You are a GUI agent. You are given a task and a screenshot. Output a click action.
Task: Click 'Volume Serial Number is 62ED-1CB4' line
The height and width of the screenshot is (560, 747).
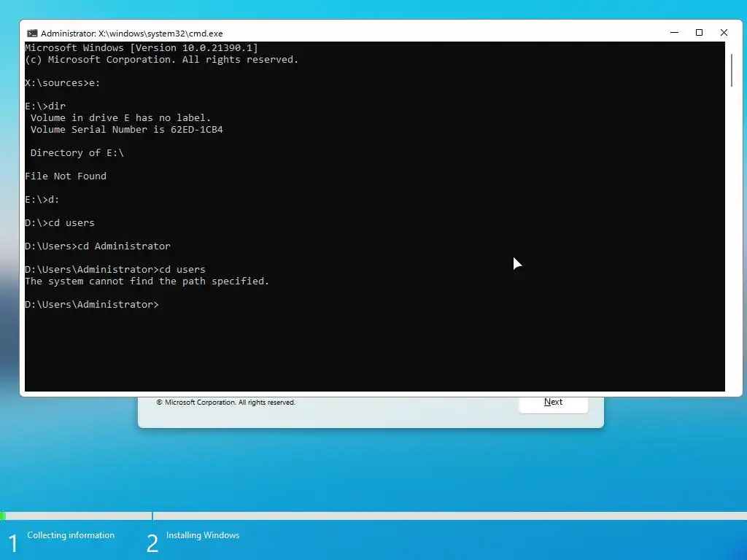point(127,130)
